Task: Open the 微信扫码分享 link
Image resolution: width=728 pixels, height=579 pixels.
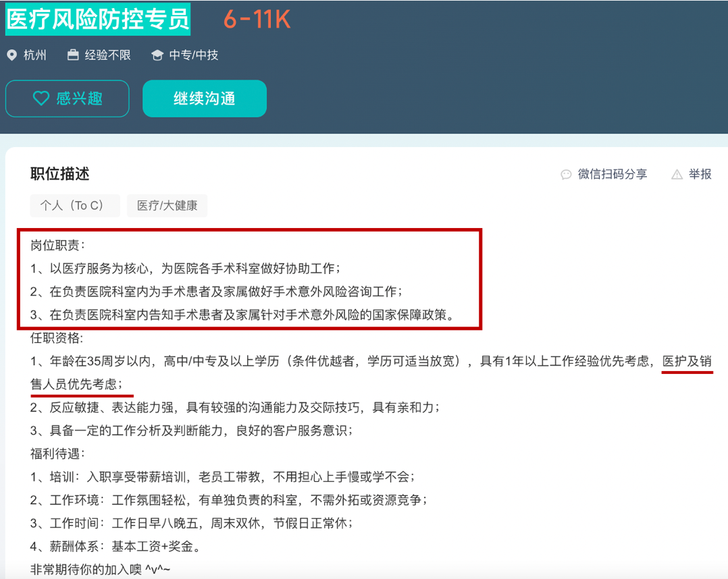Action: [612, 174]
